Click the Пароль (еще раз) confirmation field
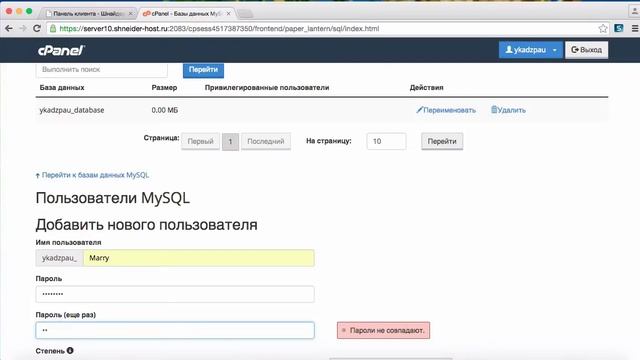The image size is (640, 360). pos(175,330)
